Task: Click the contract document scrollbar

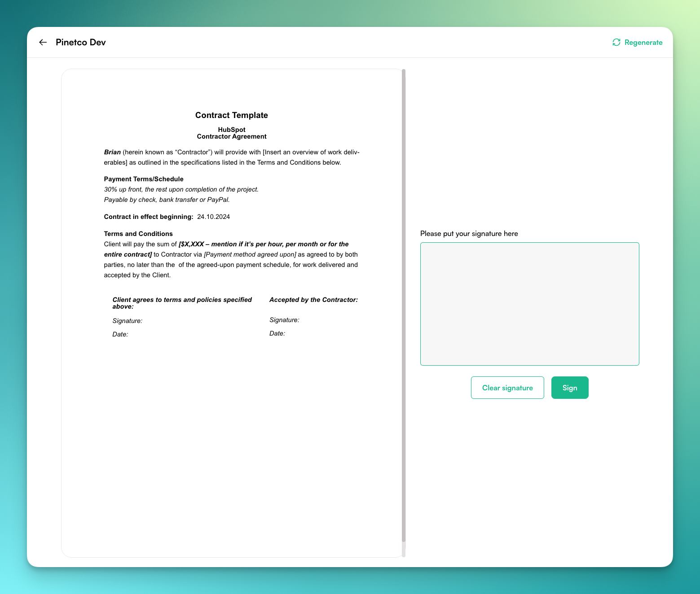Action: coord(404,305)
